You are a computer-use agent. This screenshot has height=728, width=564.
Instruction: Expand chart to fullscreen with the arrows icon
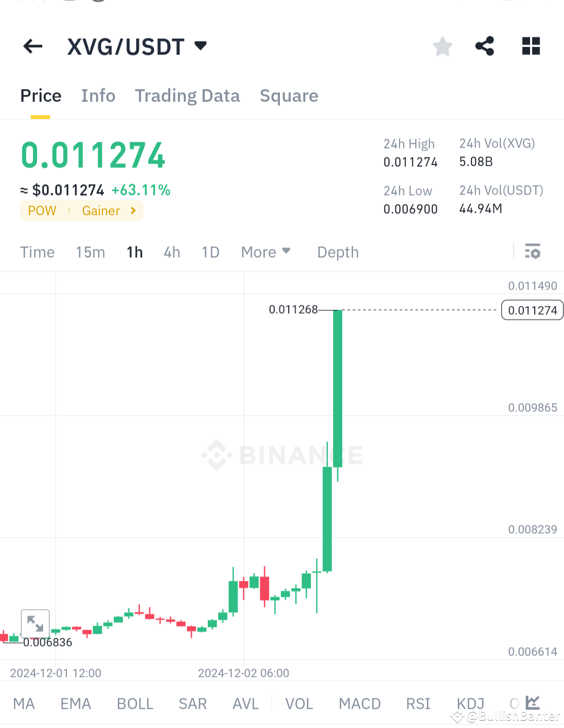click(x=35, y=623)
